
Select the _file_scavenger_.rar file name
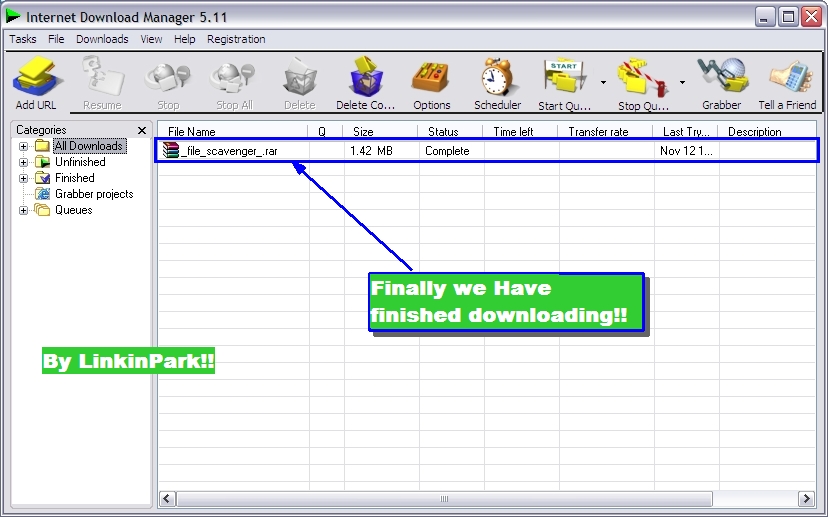tap(229, 151)
